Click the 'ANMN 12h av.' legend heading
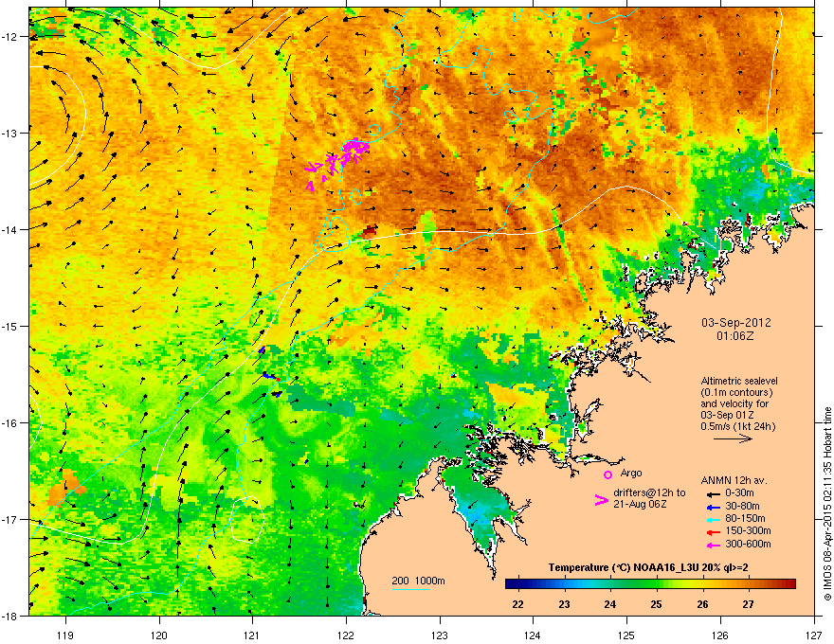 point(734,480)
